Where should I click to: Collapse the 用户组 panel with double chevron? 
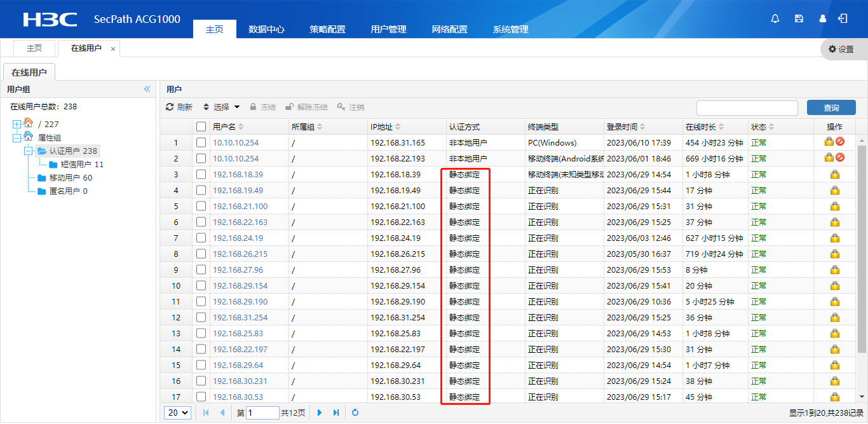147,90
